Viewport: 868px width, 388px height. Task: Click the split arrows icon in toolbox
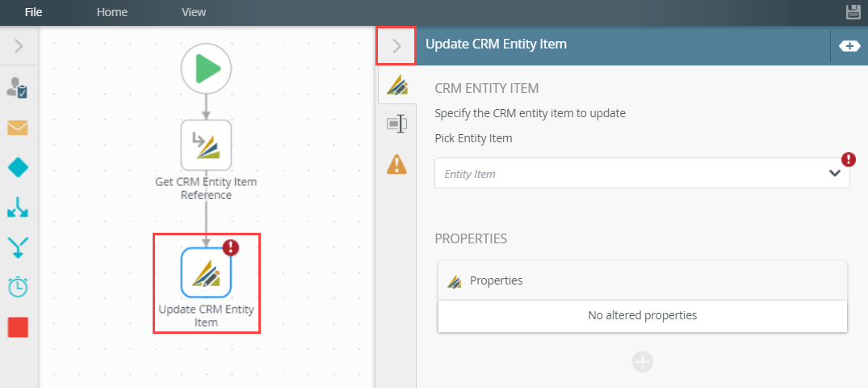click(x=18, y=208)
